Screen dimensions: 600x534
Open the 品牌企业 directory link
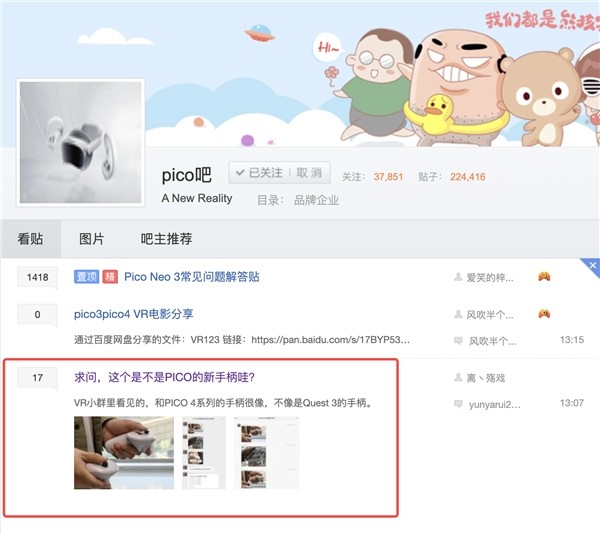click(316, 200)
